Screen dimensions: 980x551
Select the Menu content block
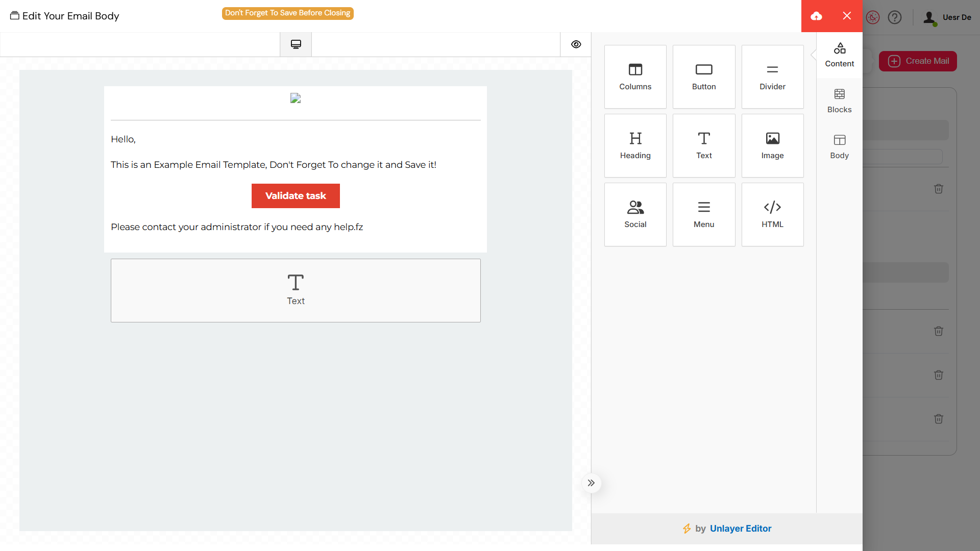(x=704, y=214)
